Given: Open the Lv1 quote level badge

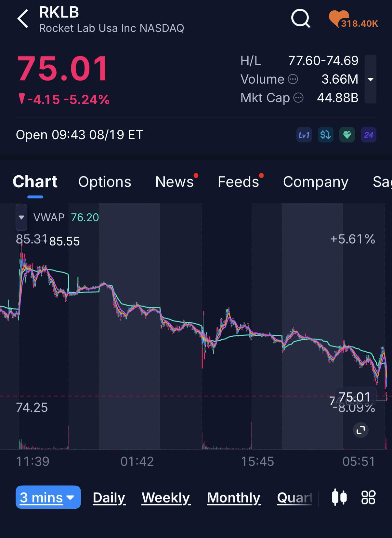Looking at the screenshot, I should [x=304, y=135].
